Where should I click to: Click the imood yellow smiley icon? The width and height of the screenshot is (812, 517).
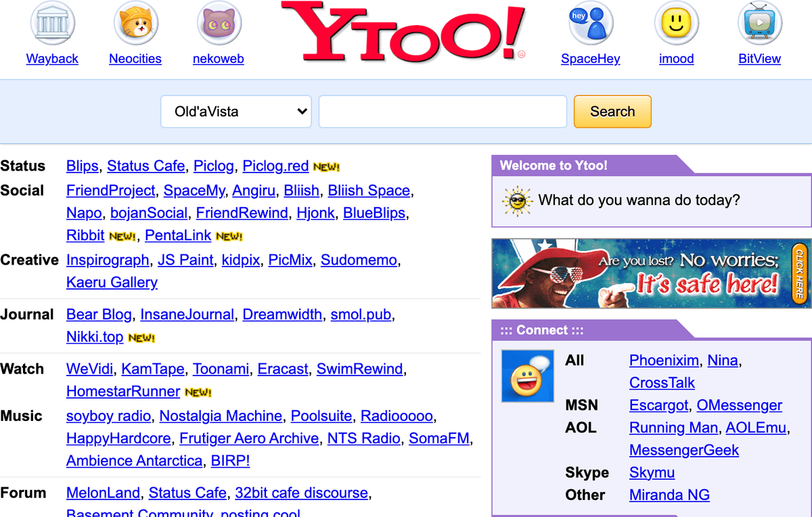click(x=676, y=24)
